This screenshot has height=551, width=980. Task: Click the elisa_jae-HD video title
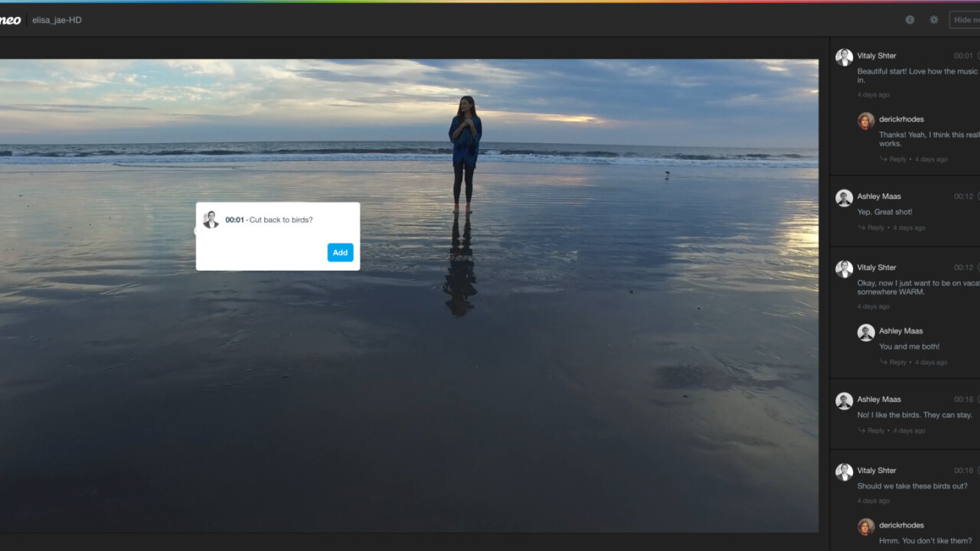[x=57, y=20]
